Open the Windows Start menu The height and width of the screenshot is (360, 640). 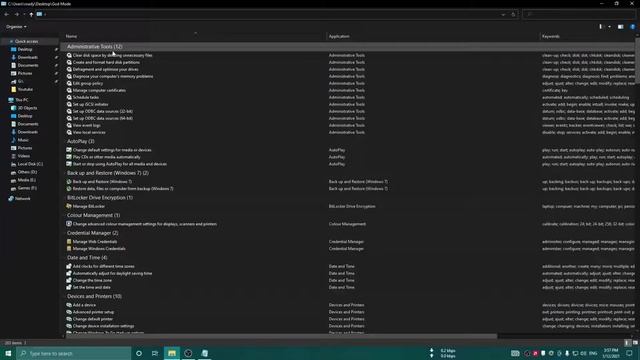(x=8, y=353)
